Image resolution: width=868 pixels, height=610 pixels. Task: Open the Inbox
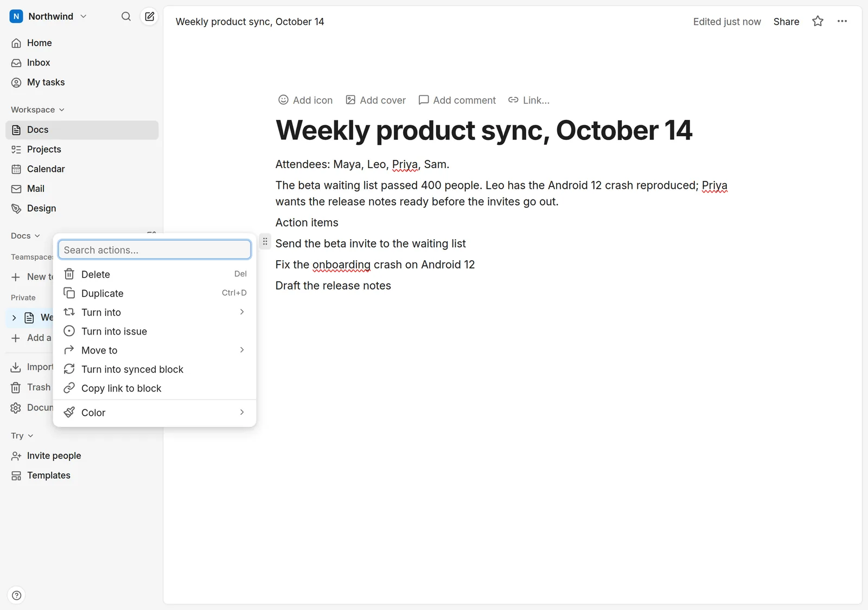(x=82, y=62)
